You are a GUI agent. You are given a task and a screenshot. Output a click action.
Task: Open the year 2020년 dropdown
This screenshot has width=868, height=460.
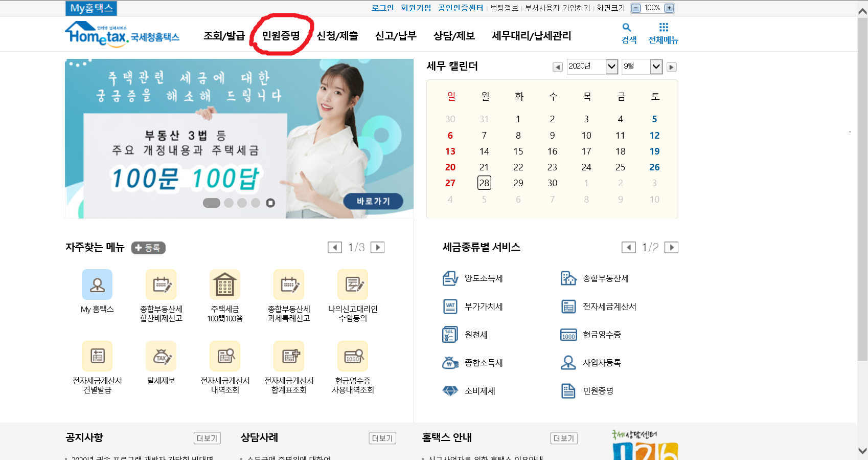(x=592, y=67)
